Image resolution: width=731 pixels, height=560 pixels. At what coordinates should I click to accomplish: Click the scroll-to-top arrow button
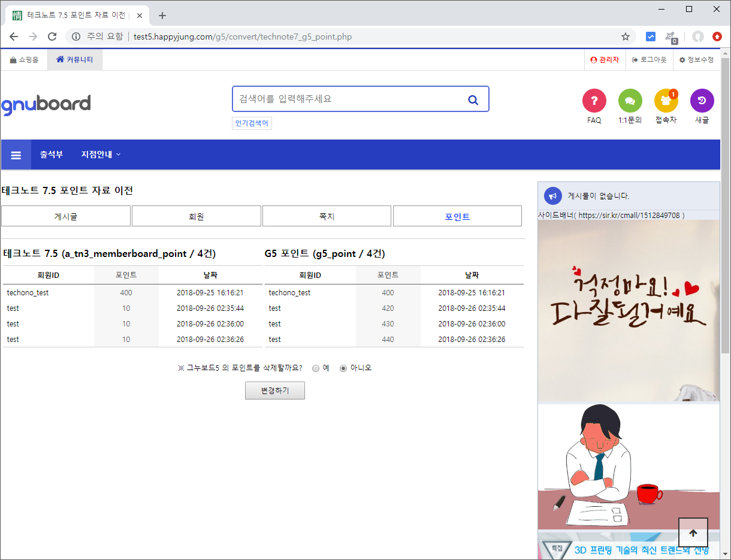[x=693, y=532]
